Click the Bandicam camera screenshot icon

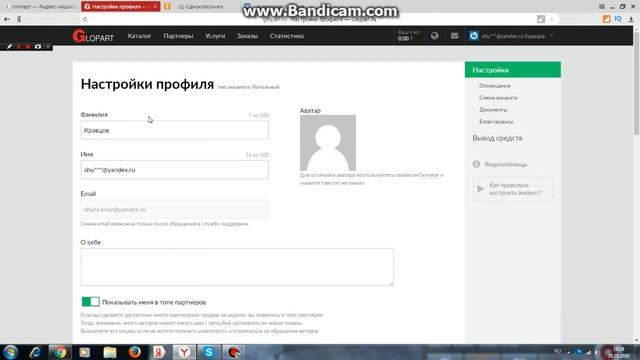click(38, 47)
